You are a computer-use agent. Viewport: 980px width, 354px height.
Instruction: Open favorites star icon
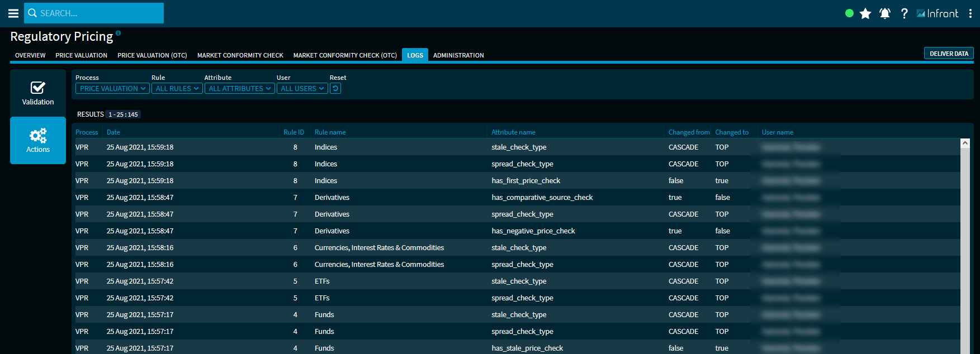[865, 13]
